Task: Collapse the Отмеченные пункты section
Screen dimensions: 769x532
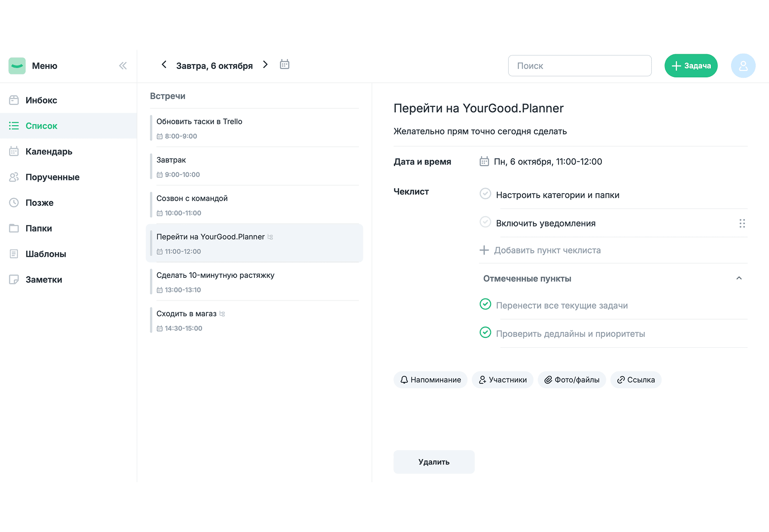Action: 739,278
